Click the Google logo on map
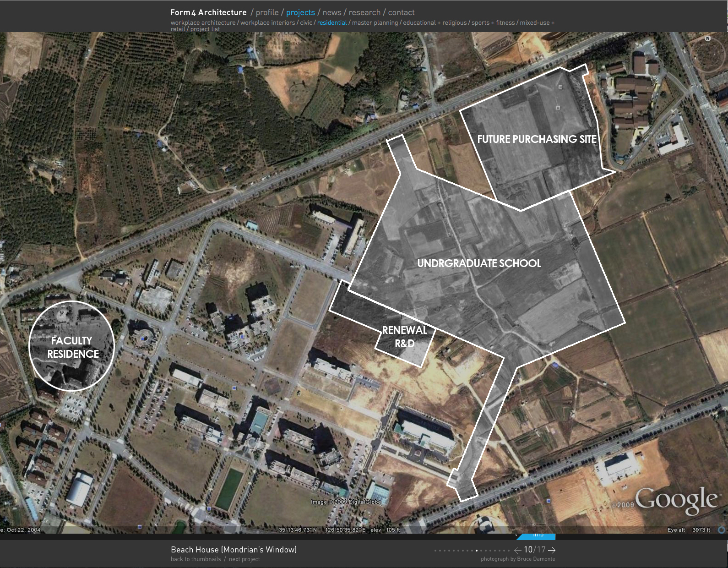Screen dimensions: 728x568 click(676, 499)
